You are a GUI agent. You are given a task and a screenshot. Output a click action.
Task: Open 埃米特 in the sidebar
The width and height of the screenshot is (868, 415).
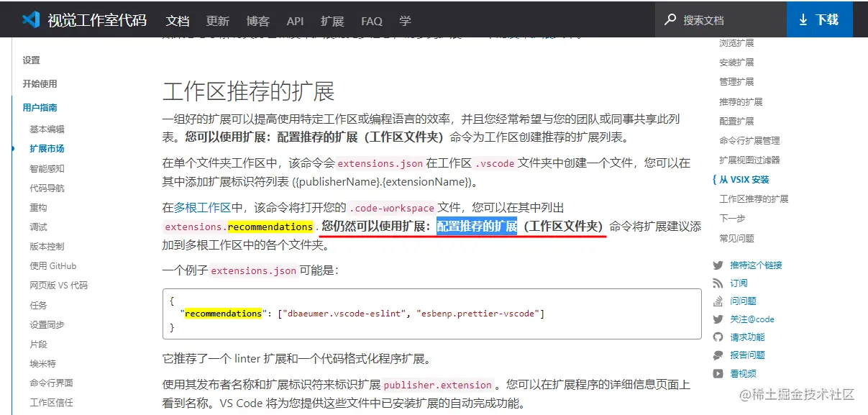pyautogui.click(x=42, y=364)
